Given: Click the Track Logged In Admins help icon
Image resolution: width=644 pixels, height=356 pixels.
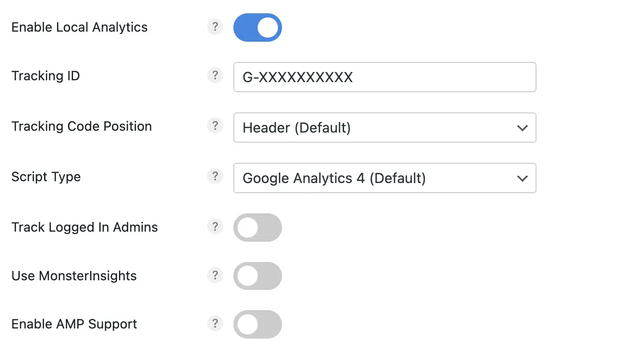Looking at the screenshot, I should (x=215, y=227).
